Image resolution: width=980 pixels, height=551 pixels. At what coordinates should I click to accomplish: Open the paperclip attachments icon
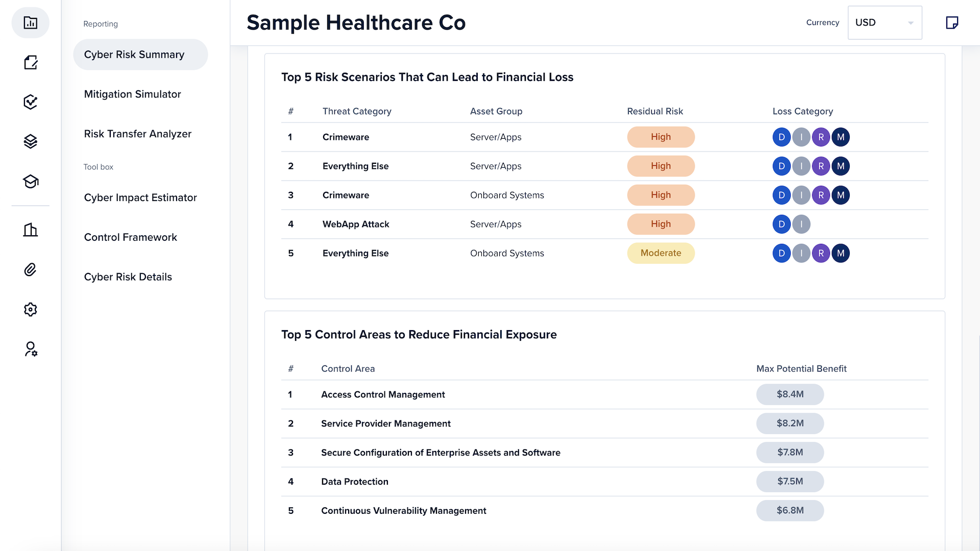pos(31,269)
